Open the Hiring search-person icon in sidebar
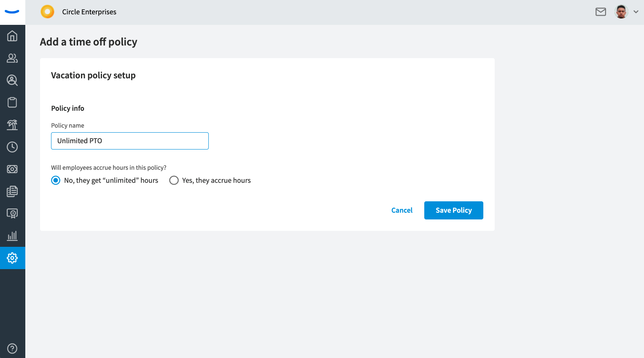Image resolution: width=644 pixels, height=358 pixels. coord(12,80)
